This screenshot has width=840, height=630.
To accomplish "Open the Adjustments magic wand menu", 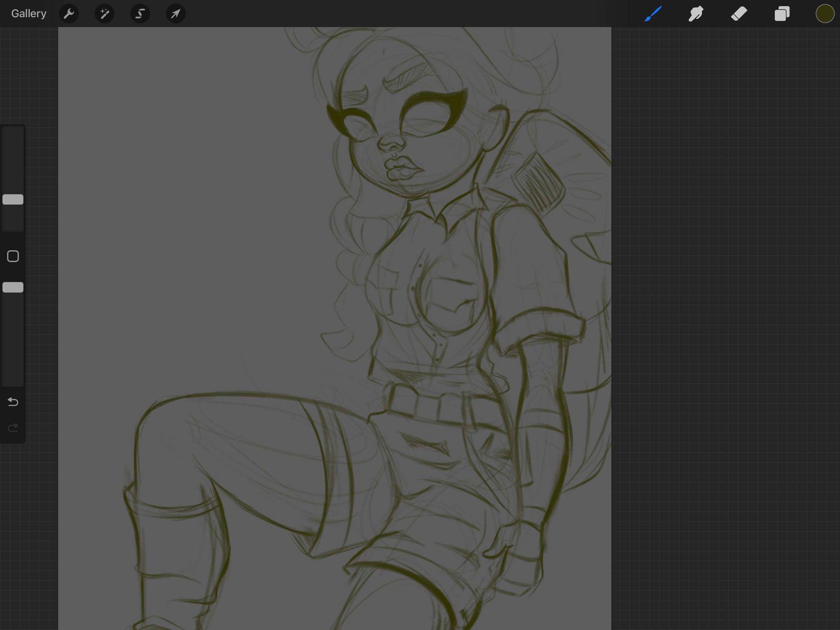I will (x=105, y=14).
